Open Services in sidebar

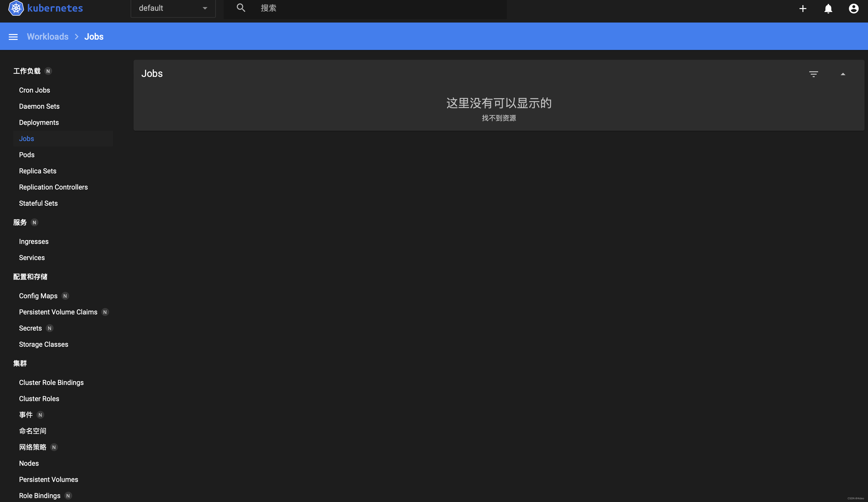pyautogui.click(x=32, y=258)
